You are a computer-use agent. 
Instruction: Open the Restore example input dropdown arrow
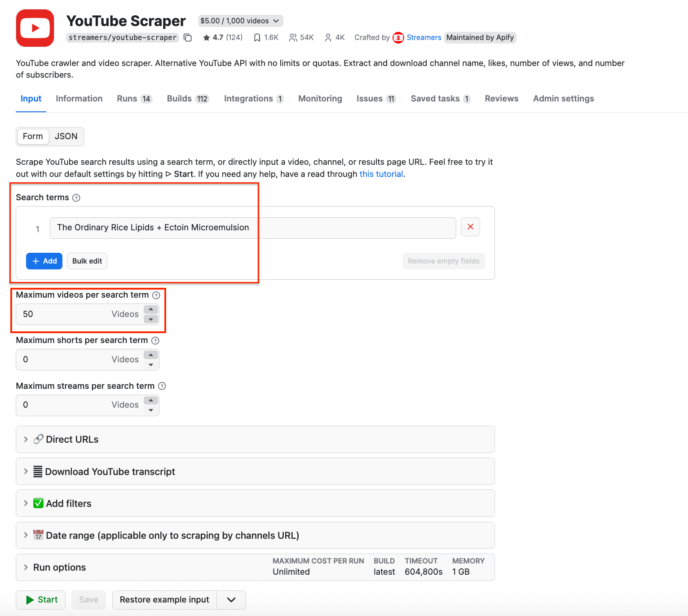(x=231, y=600)
